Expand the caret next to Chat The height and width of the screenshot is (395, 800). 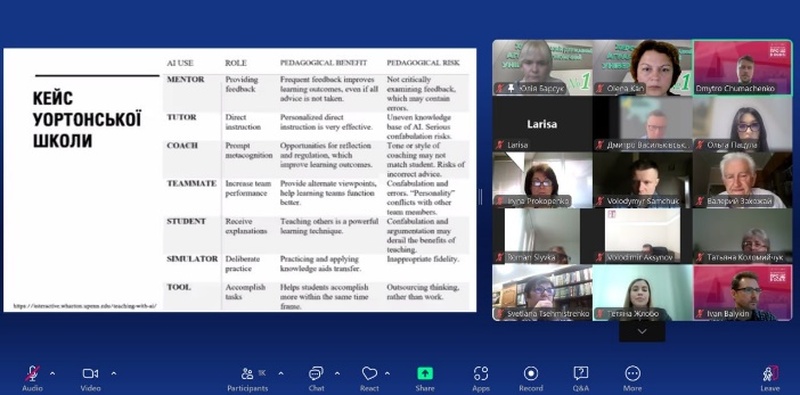coord(337,373)
